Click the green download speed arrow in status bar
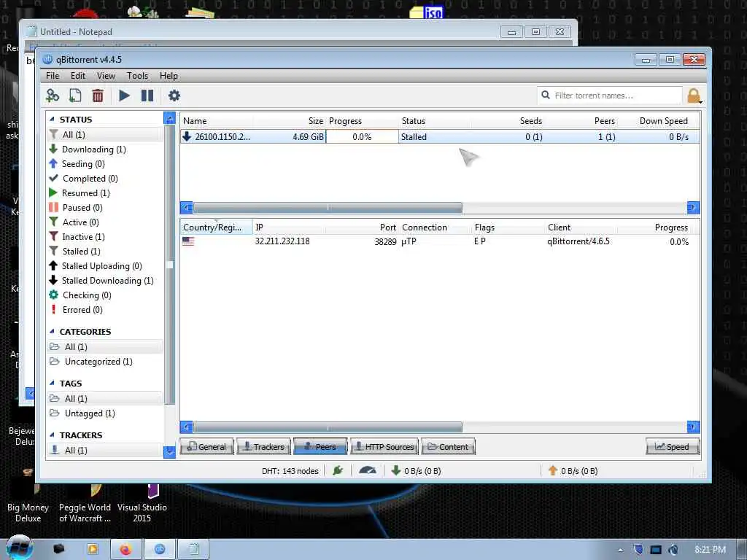 coord(395,471)
